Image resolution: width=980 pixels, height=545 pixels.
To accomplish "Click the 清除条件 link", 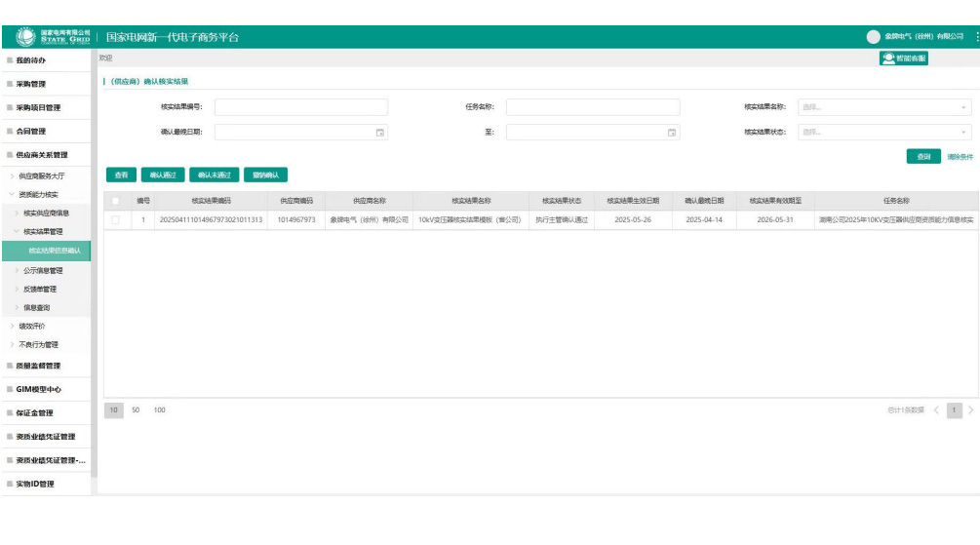I will pos(960,156).
